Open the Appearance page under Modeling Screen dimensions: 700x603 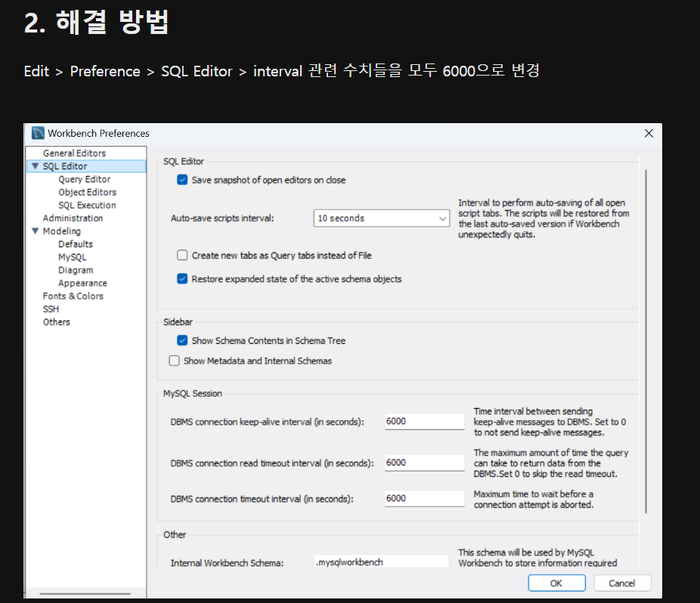pos(82,283)
